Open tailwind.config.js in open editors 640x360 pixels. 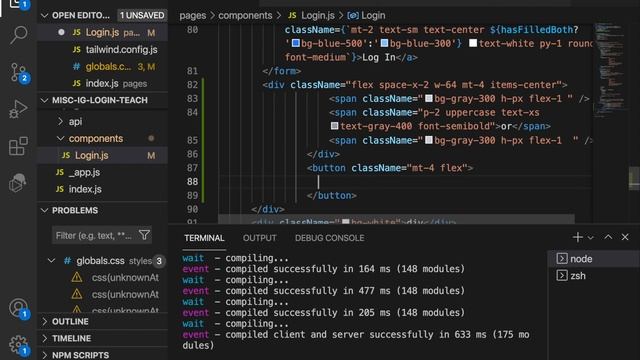tap(102, 50)
